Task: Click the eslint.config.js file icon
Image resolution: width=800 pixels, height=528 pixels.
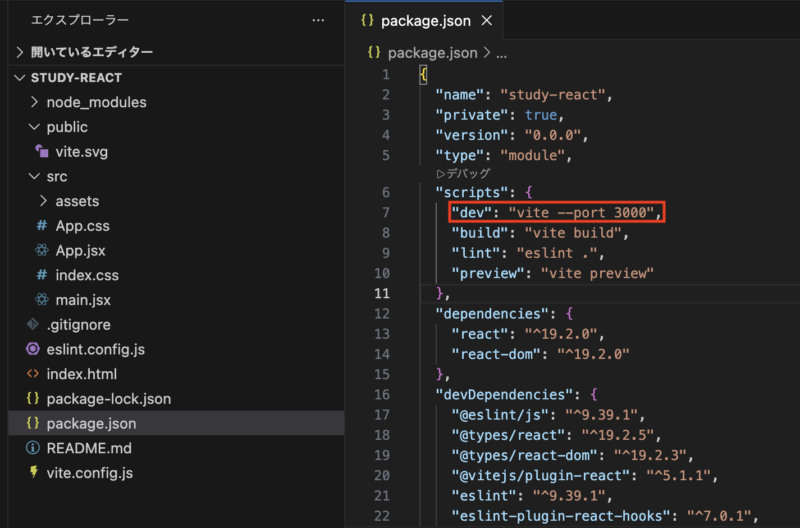Action: [32, 349]
